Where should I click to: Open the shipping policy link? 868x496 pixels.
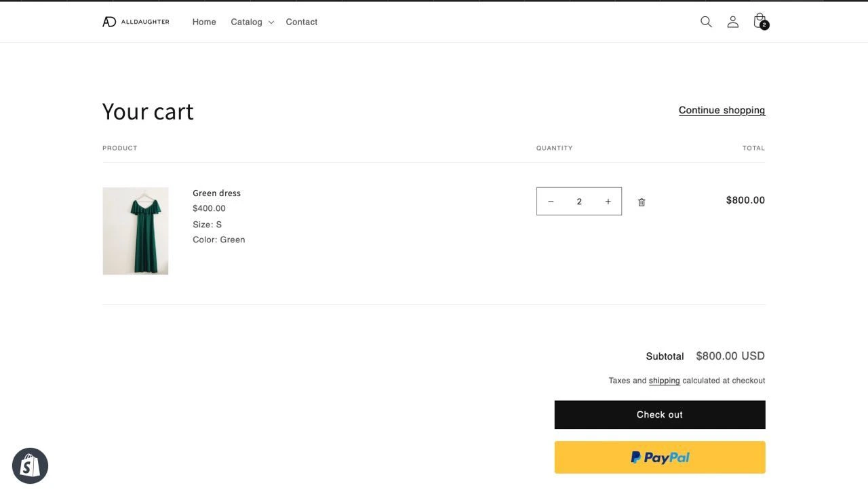[664, 381]
